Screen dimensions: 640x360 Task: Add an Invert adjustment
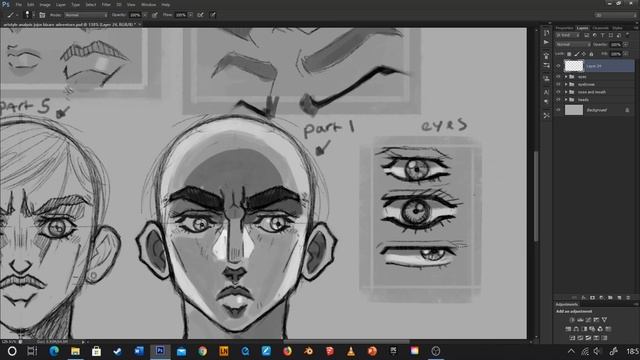572,338
